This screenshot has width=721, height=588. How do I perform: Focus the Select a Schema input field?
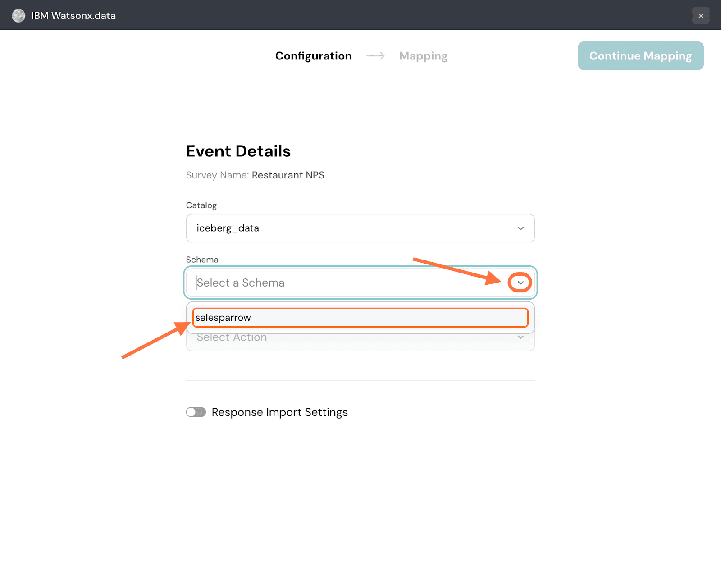click(x=342, y=283)
